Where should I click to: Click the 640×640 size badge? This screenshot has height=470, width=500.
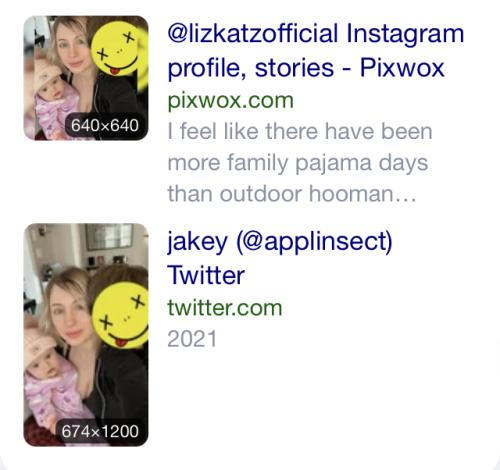[x=105, y=126]
